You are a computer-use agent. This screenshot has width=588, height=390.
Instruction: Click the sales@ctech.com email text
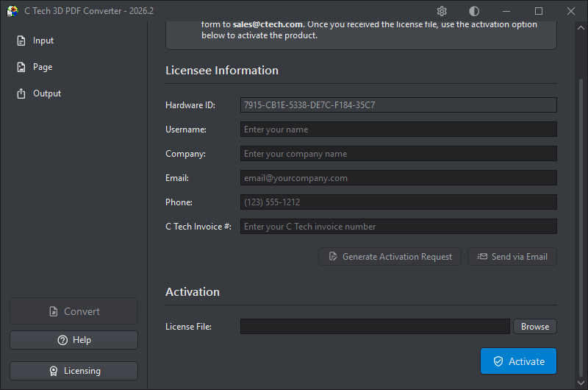(268, 24)
